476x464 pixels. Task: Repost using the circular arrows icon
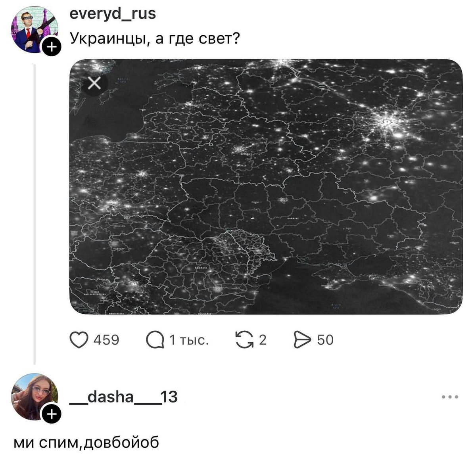coord(244,340)
